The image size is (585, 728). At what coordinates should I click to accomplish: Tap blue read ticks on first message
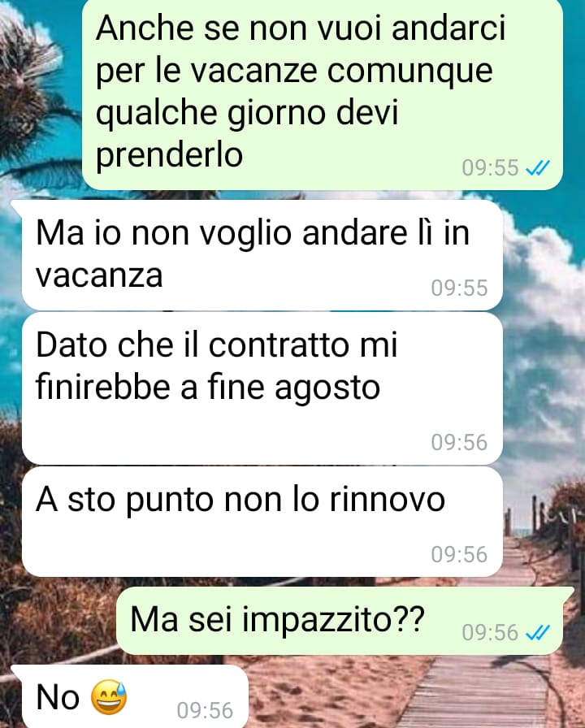[538, 167]
